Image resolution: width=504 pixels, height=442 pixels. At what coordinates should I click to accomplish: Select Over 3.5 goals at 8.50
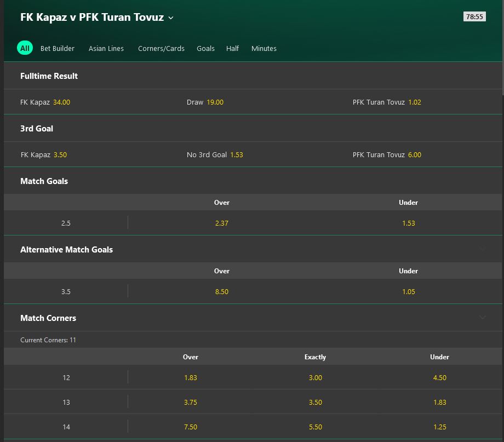tap(222, 291)
